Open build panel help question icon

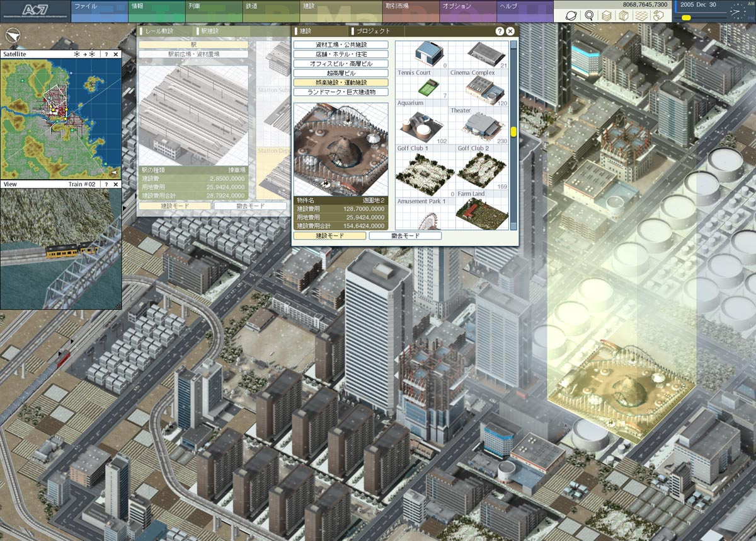pos(500,31)
